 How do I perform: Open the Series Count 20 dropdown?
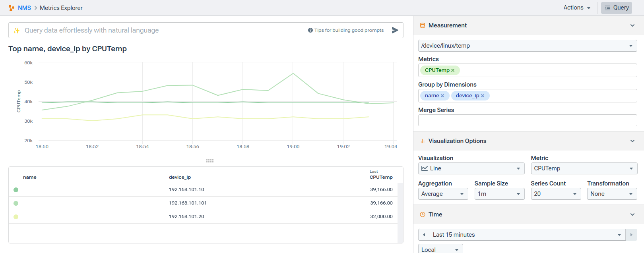pyautogui.click(x=556, y=194)
